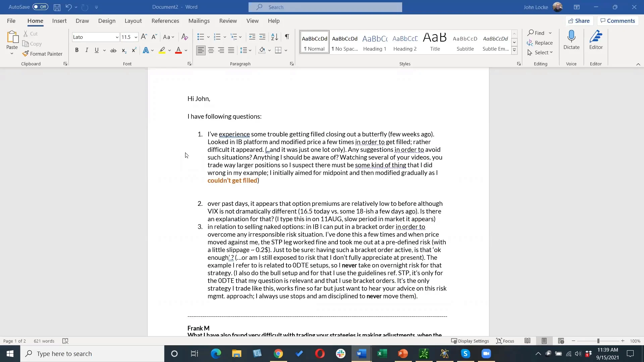Click the yellow text highlight color

click(162, 50)
